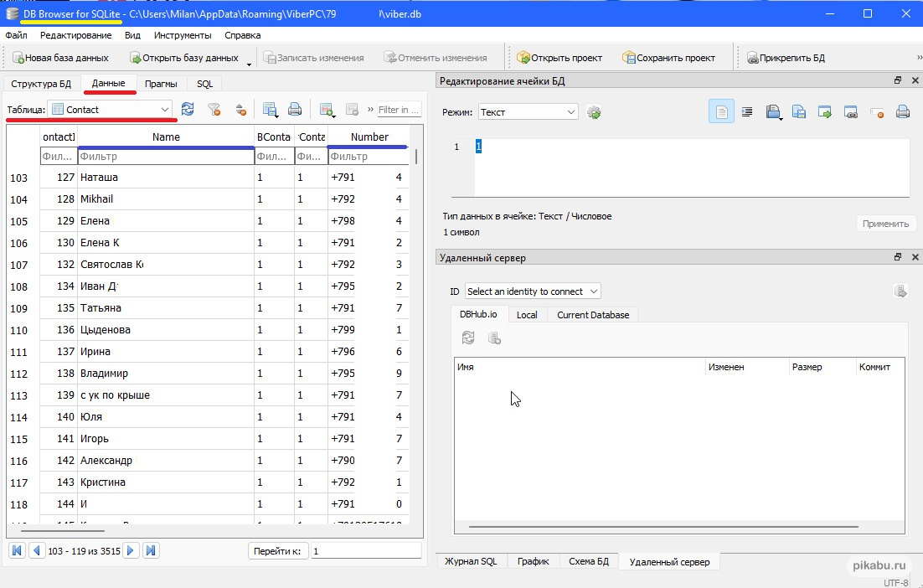Open the Справка menu
This screenshot has width=923, height=588.
(x=243, y=35)
